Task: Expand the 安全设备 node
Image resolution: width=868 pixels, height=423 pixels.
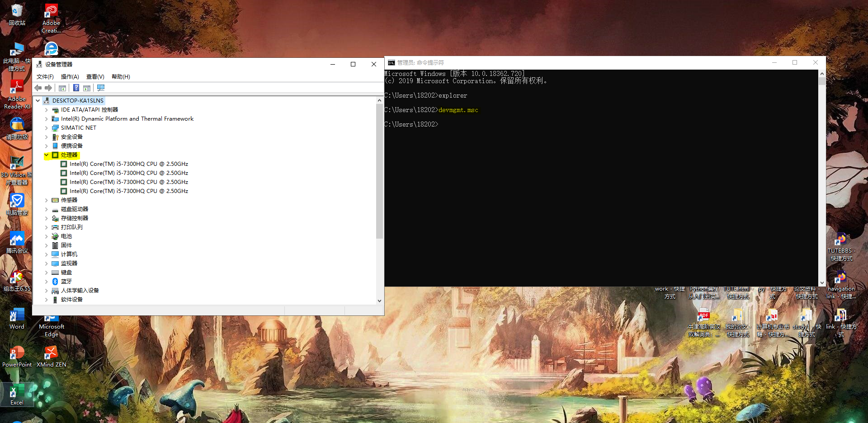Action: (x=46, y=137)
